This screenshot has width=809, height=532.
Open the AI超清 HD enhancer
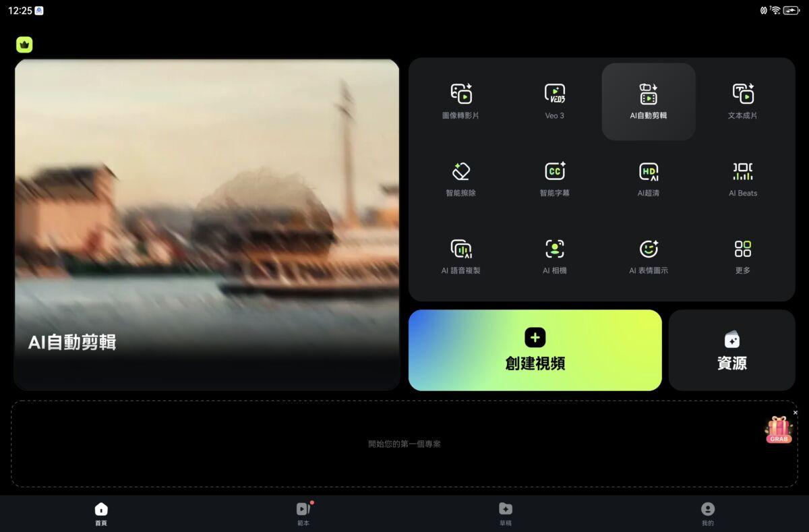(649, 179)
